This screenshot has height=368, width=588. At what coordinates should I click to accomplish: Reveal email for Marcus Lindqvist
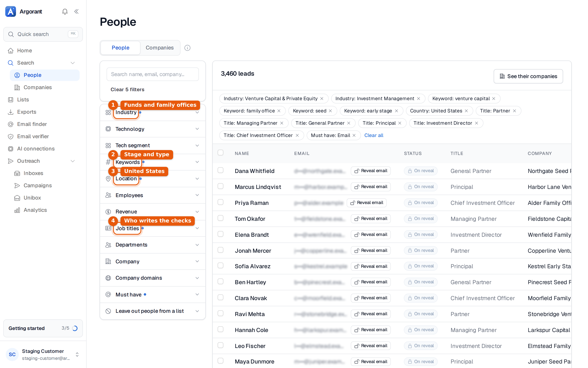click(x=371, y=187)
